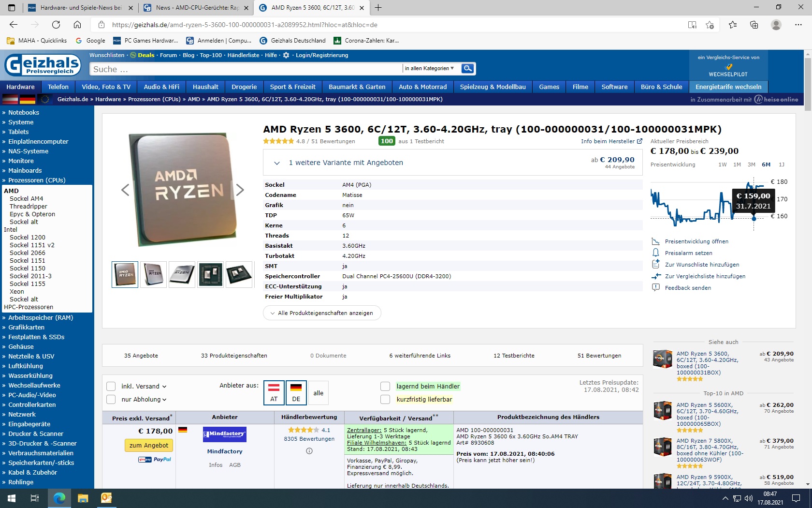Open the Sockel AM4 sidebar link
812x508 pixels.
[27, 198]
